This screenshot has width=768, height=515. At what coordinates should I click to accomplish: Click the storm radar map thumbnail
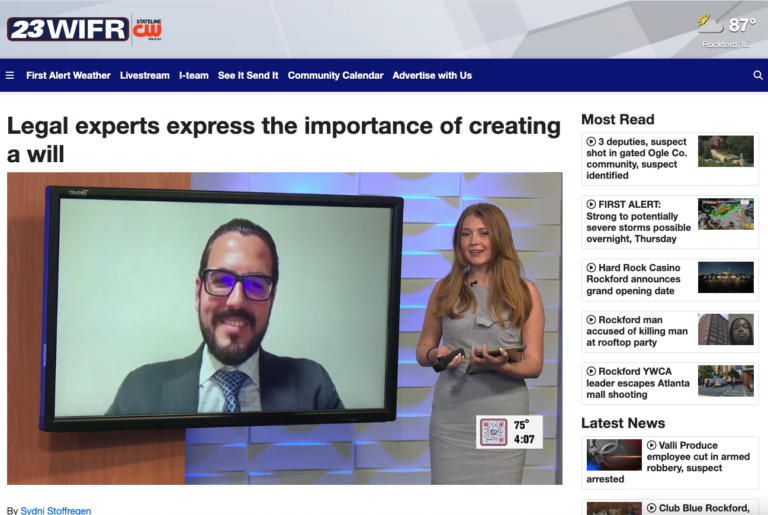(725, 213)
